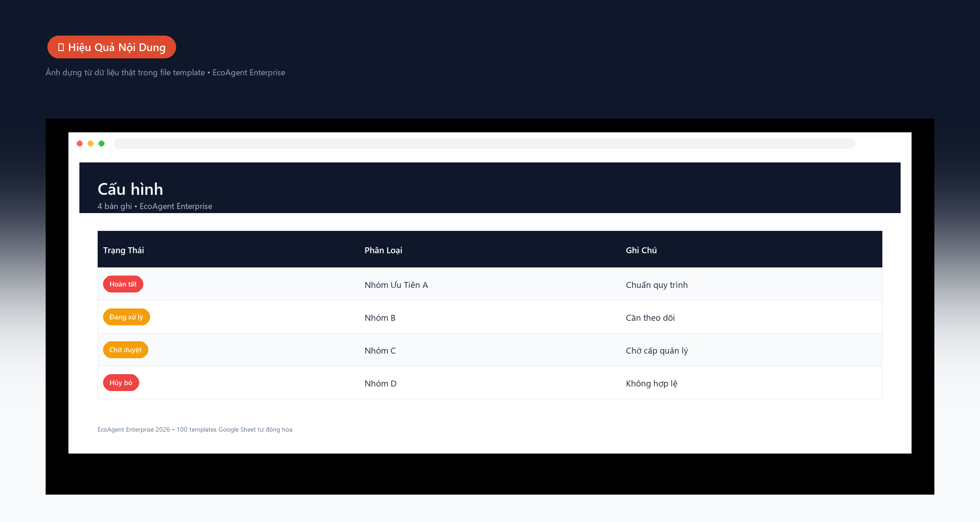Click the Chờ duyệt status badge
Image resolution: width=980 pixels, height=522 pixels.
click(x=125, y=350)
